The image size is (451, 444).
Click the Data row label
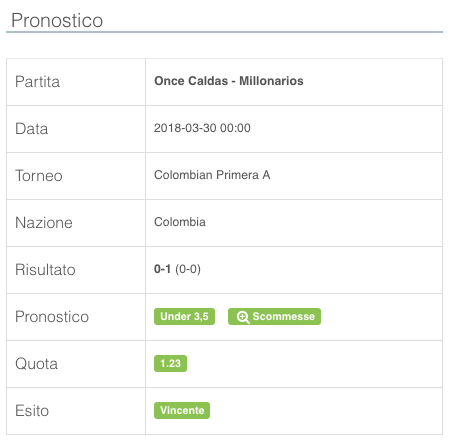pyautogui.click(x=31, y=129)
